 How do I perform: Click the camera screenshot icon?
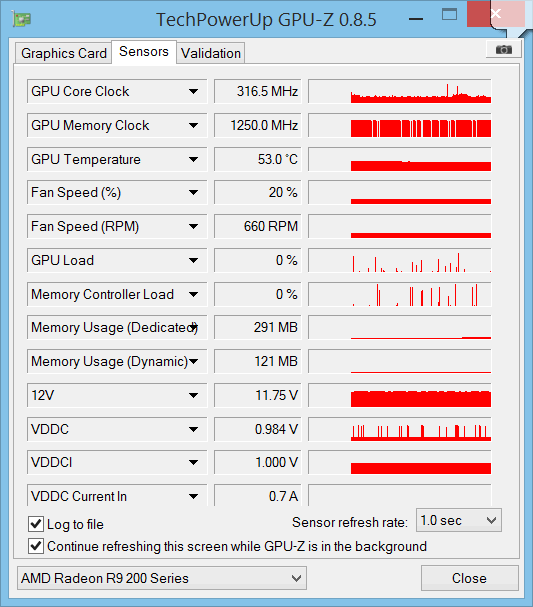pyautogui.click(x=504, y=50)
